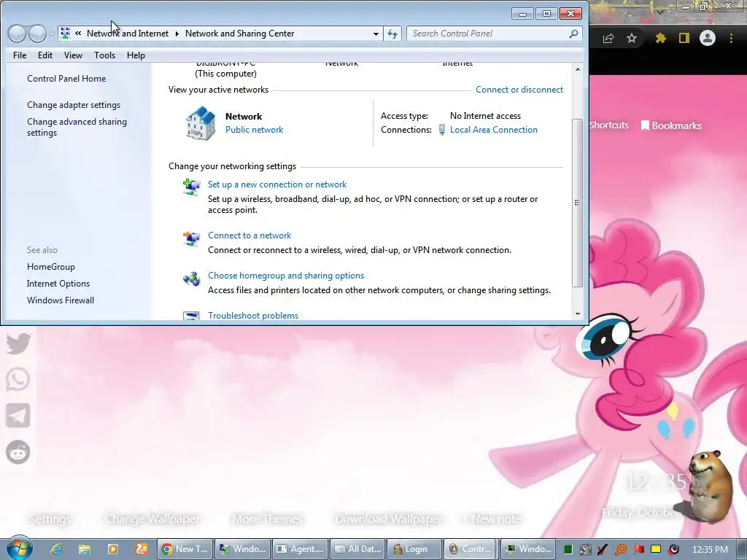Open the Chrome profile avatar
Viewport: 747px width, 560px height.
(x=708, y=38)
